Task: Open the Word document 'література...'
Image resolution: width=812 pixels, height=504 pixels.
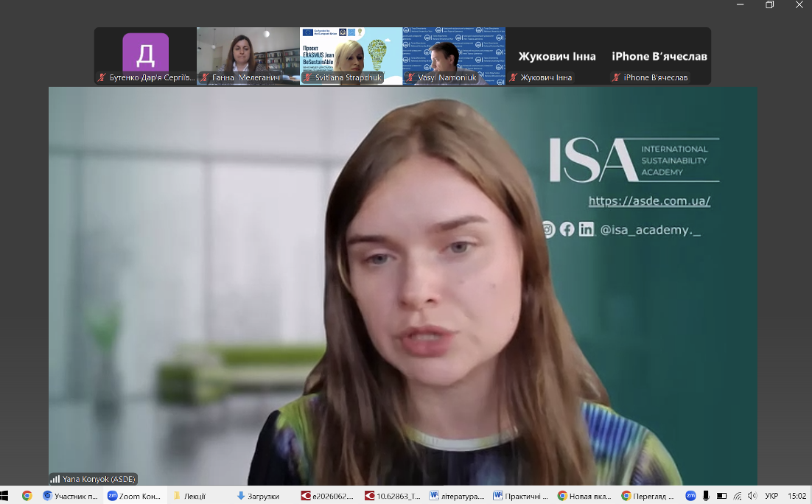Action: (457, 496)
